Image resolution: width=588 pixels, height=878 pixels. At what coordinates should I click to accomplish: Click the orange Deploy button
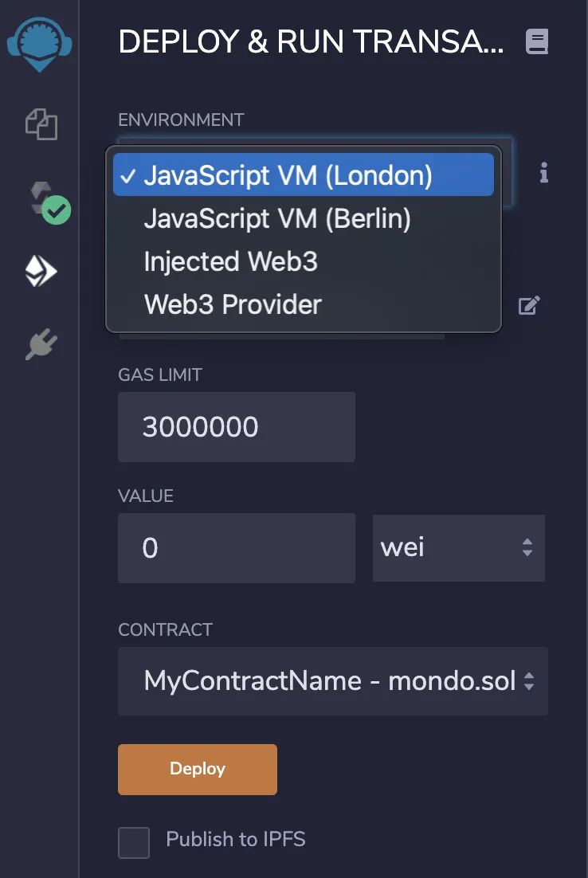[x=198, y=770]
